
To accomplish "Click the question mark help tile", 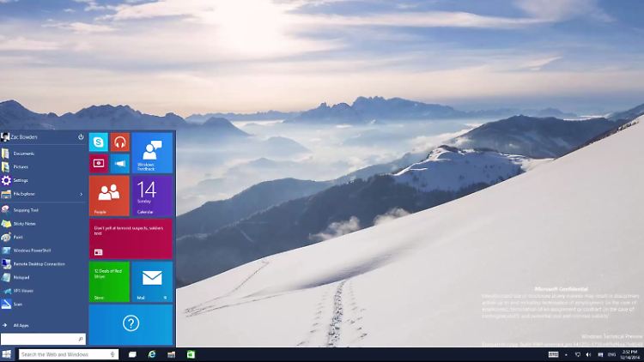I will click(x=131, y=323).
